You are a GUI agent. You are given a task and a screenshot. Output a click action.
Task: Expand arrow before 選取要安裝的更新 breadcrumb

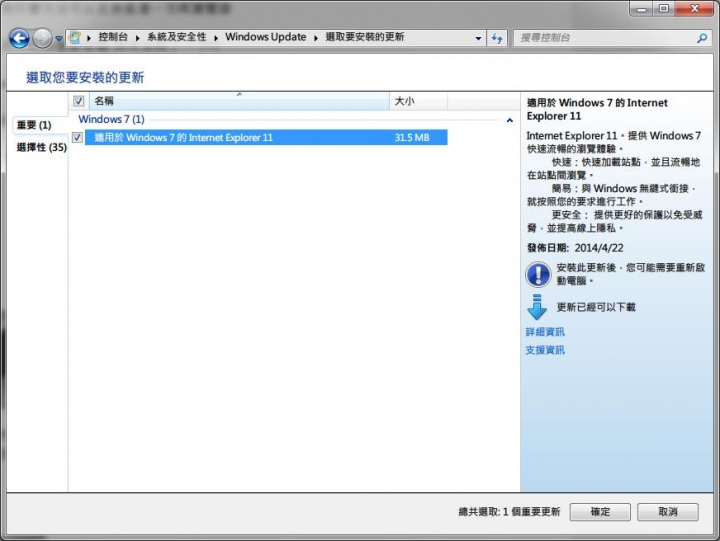(x=316, y=38)
